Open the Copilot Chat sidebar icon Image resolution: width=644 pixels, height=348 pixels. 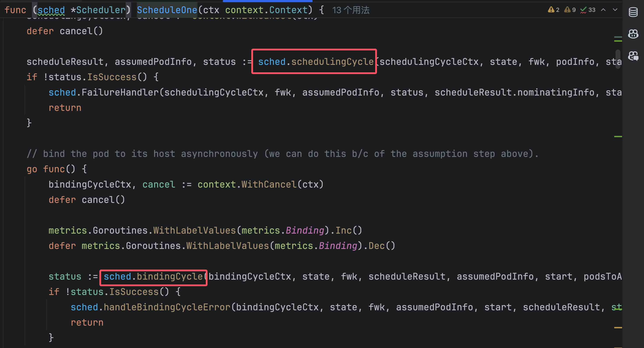tap(633, 56)
